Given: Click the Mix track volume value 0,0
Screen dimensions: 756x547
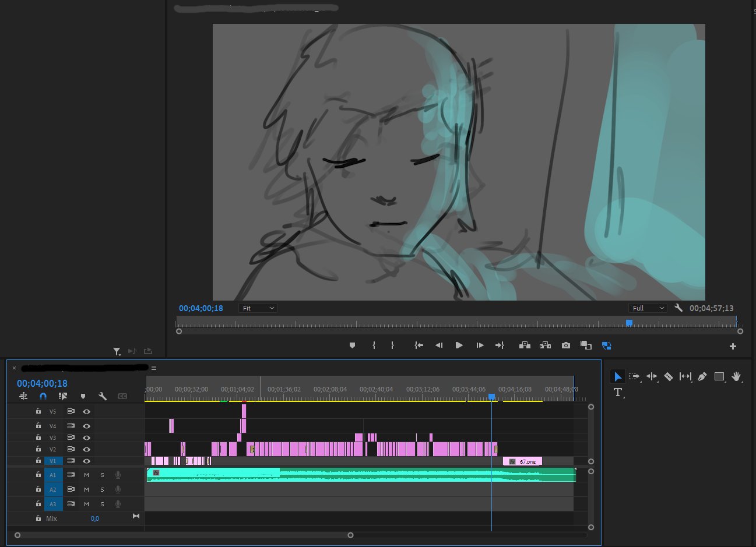Looking at the screenshot, I should [95, 518].
